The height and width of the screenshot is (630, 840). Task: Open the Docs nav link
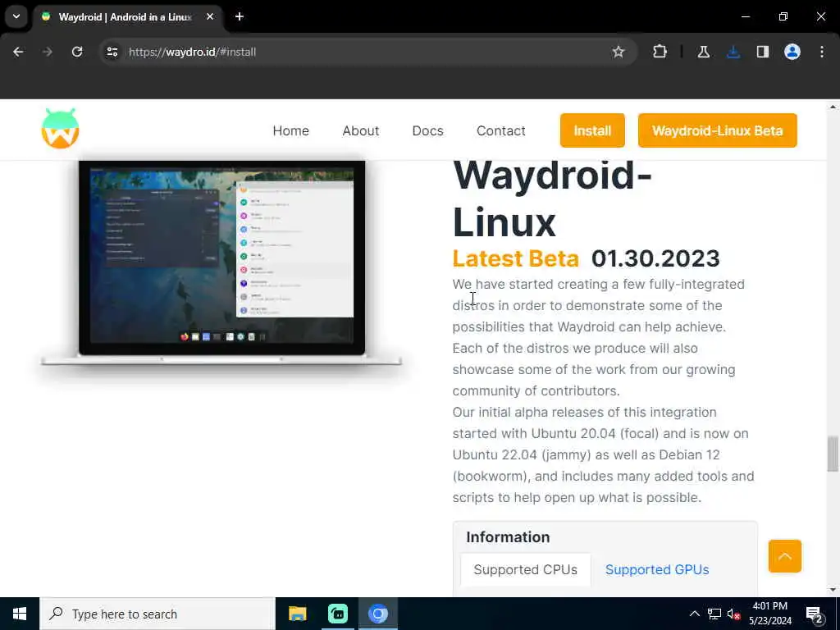(427, 130)
